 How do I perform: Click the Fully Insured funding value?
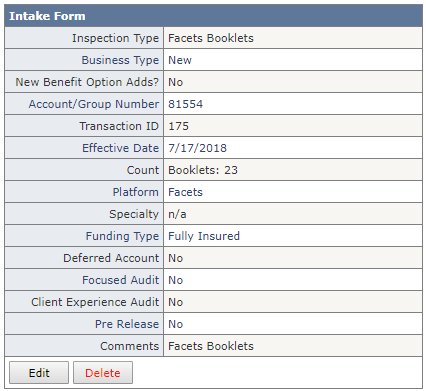(x=204, y=236)
